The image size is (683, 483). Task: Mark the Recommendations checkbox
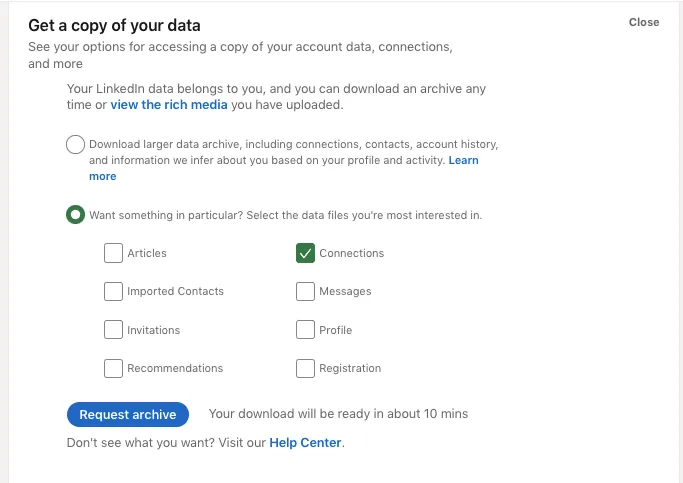click(x=113, y=368)
